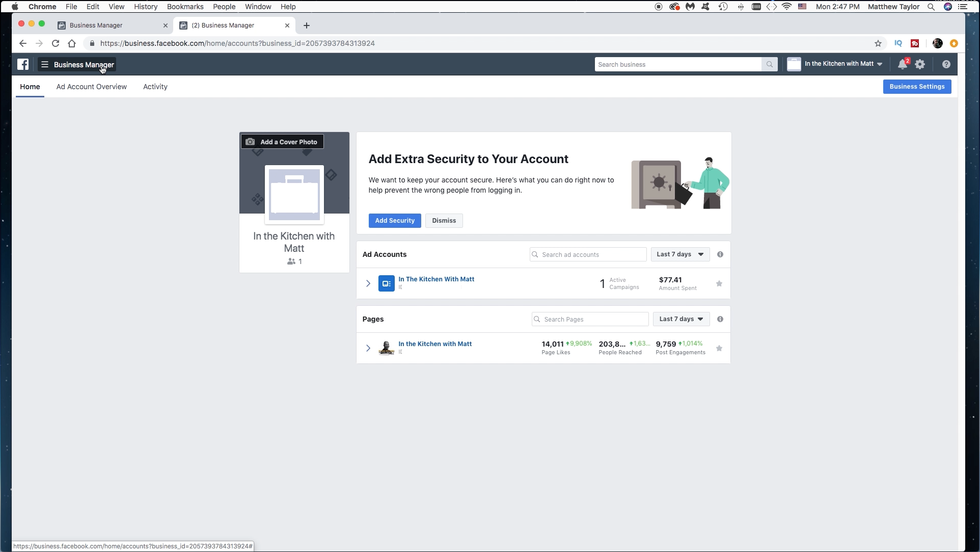
Task: Click the IQ extension icon
Action: pyautogui.click(x=899, y=43)
